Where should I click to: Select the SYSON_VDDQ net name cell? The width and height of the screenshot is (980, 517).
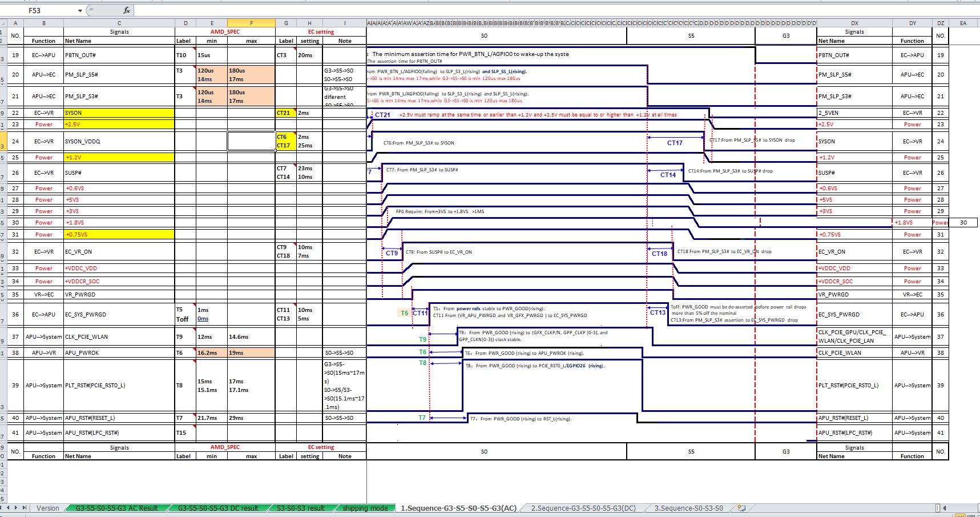119,141
